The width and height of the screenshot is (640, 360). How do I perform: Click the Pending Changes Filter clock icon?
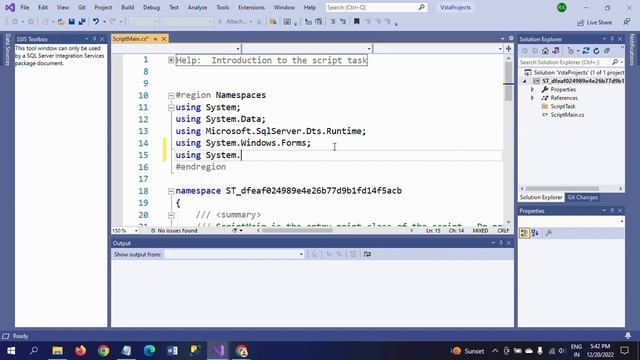click(571, 51)
